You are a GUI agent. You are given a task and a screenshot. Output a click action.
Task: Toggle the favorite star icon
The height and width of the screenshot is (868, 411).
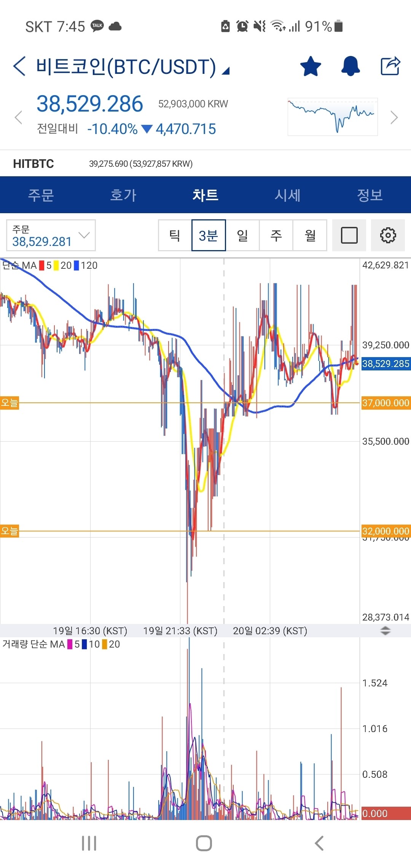coord(311,66)
